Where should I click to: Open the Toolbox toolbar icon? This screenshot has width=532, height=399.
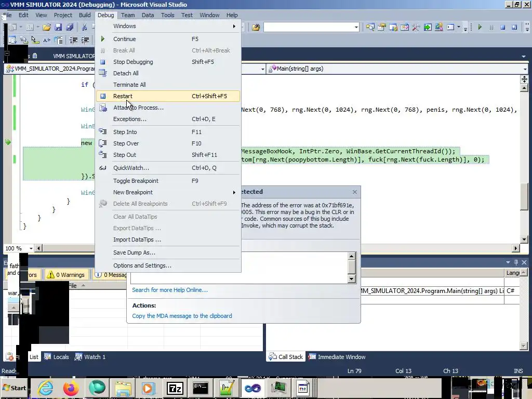coord(416,27)
